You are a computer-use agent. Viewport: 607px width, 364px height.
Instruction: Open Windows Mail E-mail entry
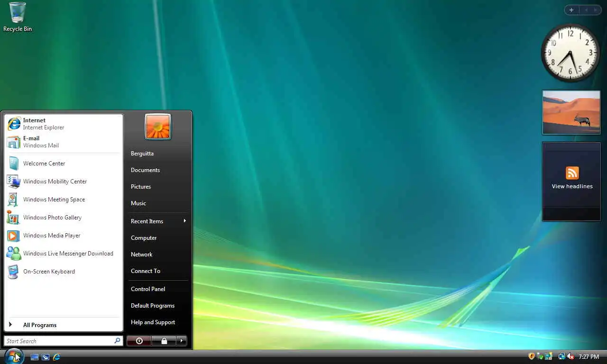pos(64,142)
